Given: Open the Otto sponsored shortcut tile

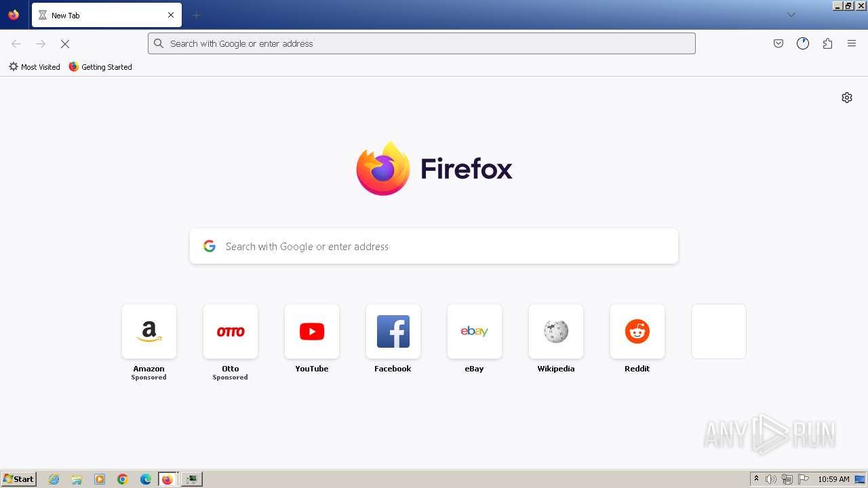Looking at the screenshot, I should tap(231, 331).
